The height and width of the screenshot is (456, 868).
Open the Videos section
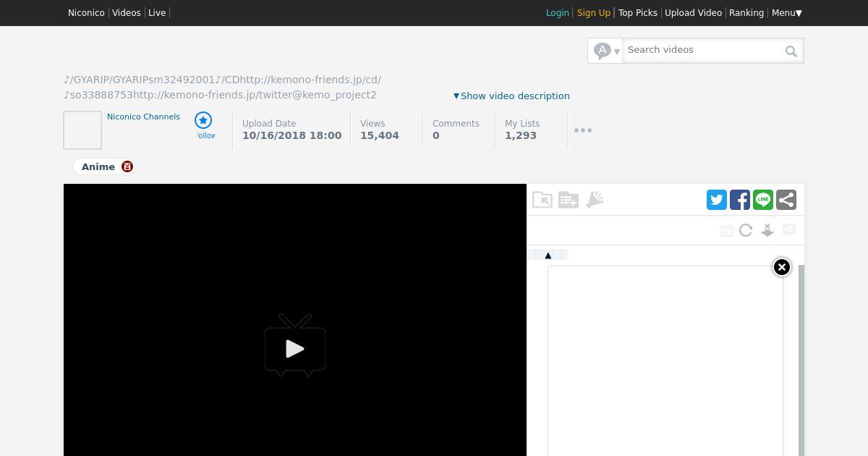click(127, 13)
